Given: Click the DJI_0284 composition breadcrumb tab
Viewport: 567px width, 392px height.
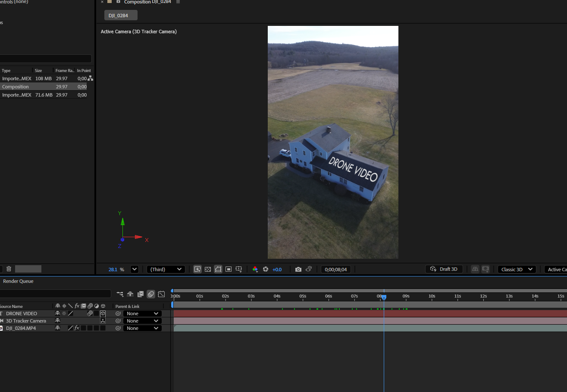Looking at the screenshot, I should click(121, 16).
